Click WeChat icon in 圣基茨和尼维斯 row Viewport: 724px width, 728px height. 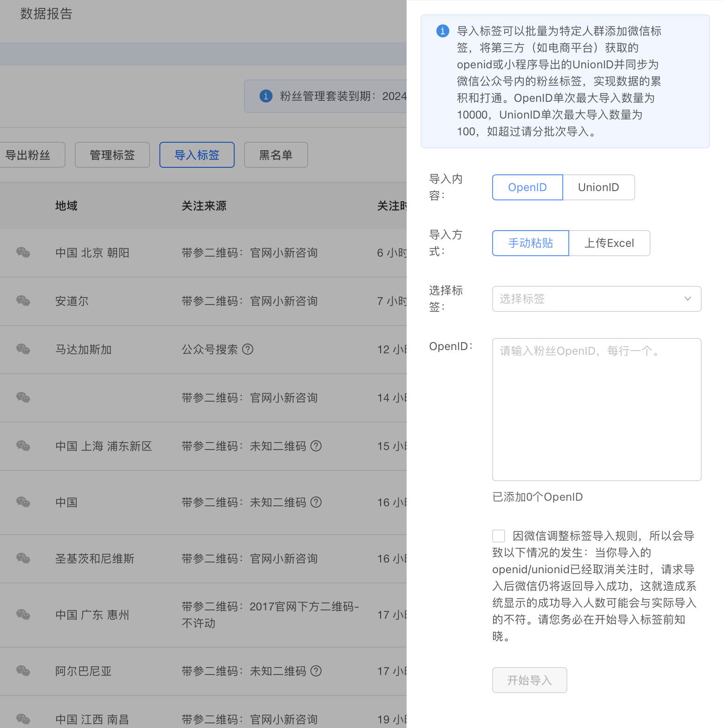tap(23, 558)
